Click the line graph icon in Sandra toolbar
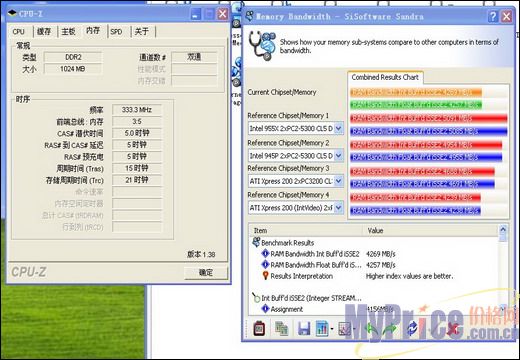520x360 pixels. [344, 329]
